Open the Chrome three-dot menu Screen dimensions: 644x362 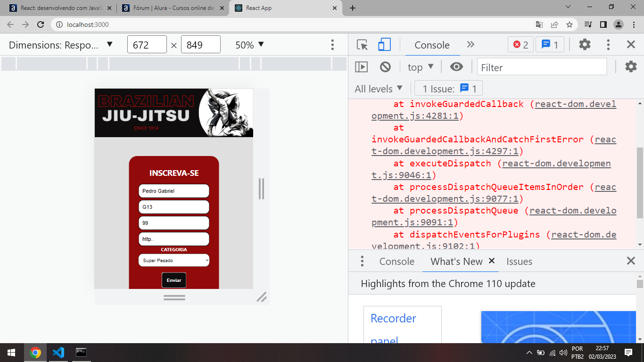[x=634, y=25]
